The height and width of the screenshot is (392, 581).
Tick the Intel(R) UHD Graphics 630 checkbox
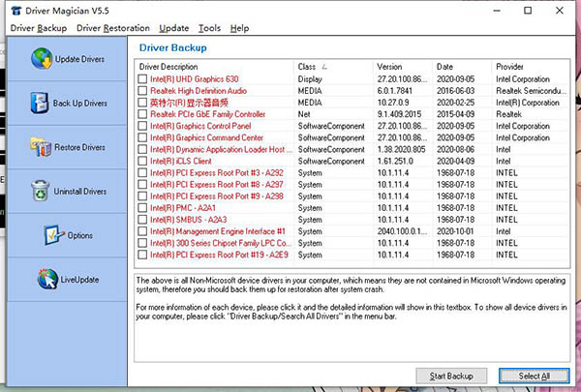(x=142, y=79)
